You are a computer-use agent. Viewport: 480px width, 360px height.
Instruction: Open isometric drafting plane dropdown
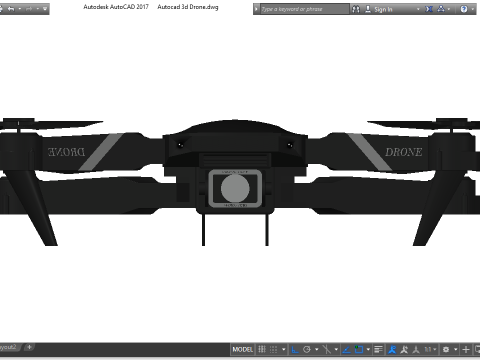coord(336,349)
